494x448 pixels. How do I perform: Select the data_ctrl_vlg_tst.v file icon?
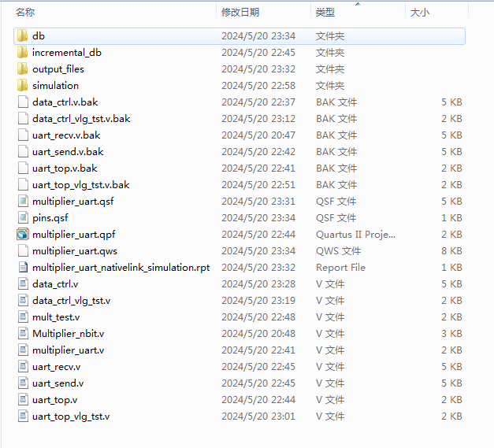[x=23, y=300]
